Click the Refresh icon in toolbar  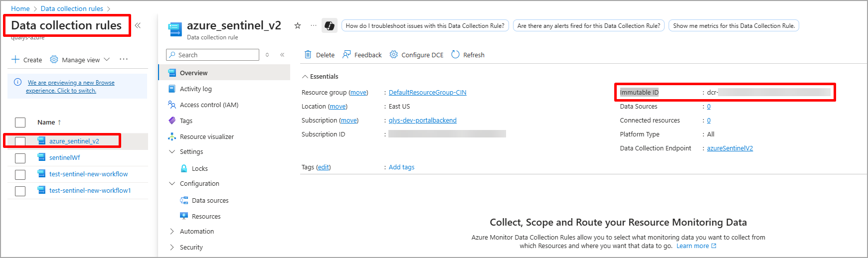click(x=455, y=55)
